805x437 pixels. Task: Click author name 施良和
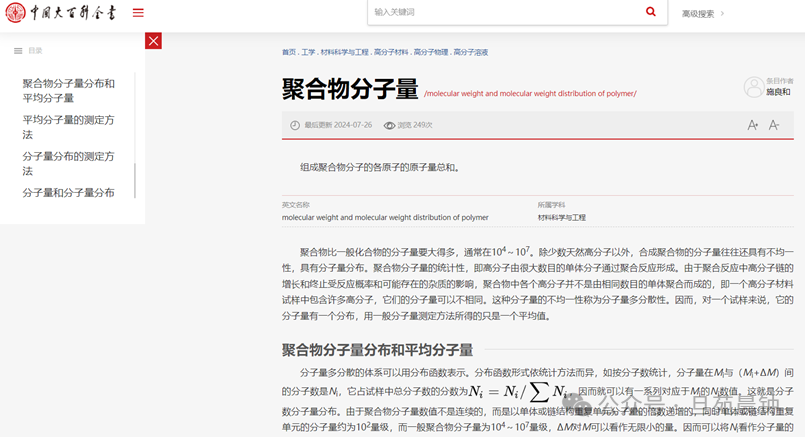point(778,92)
